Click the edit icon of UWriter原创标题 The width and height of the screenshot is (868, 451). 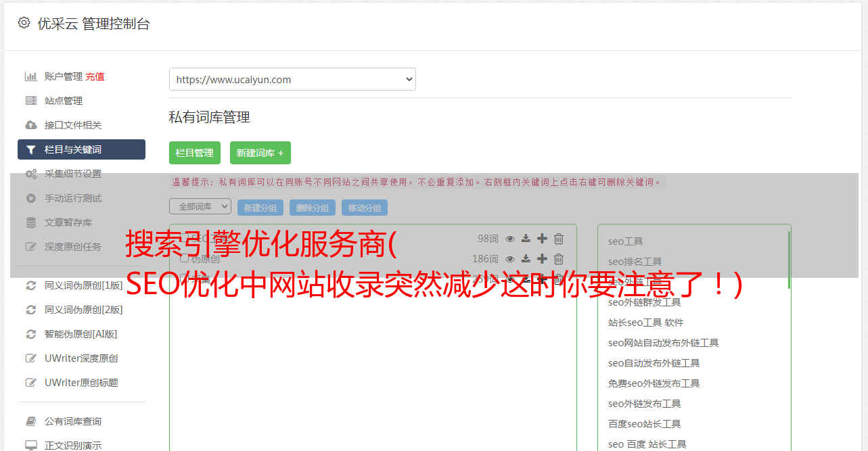pos(31,383)
